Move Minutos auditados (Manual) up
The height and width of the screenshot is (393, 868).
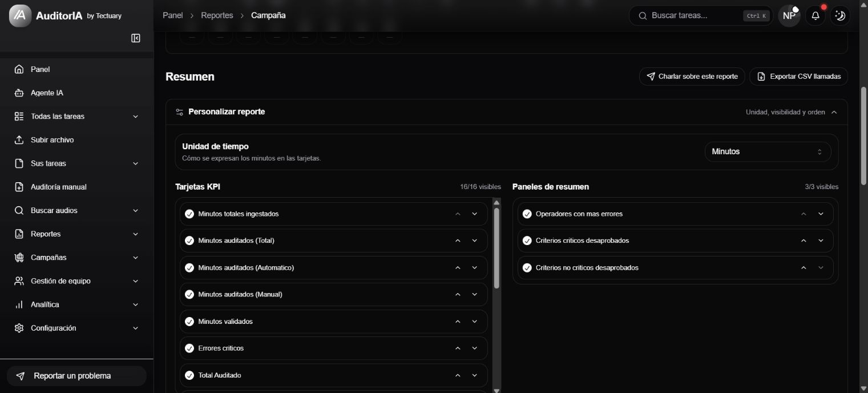pyautogui.click(x=458, y=294)
